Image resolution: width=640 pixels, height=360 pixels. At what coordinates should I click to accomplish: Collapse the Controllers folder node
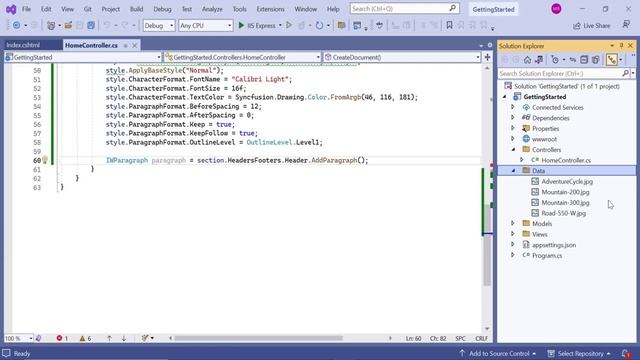point(513,149)
